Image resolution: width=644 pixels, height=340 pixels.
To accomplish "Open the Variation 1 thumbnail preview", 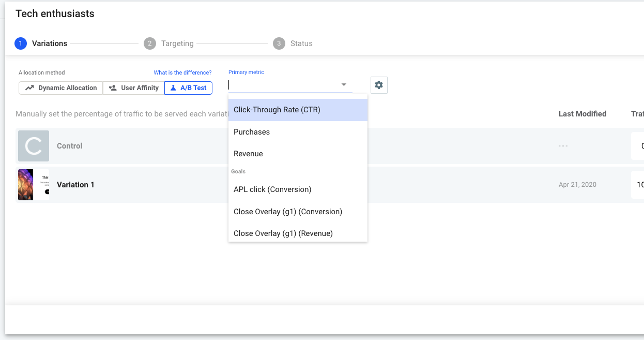I will [34, 185].
